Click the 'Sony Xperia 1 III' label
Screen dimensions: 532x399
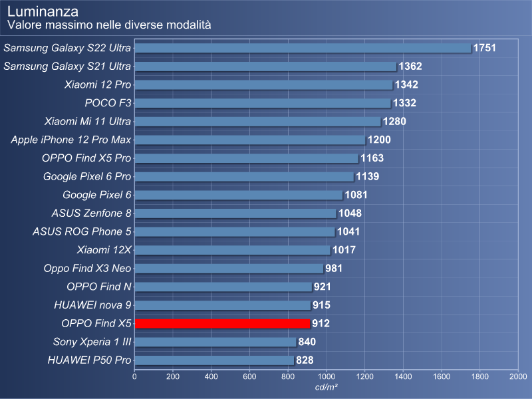pyautogui.click(x=92, y=342)
